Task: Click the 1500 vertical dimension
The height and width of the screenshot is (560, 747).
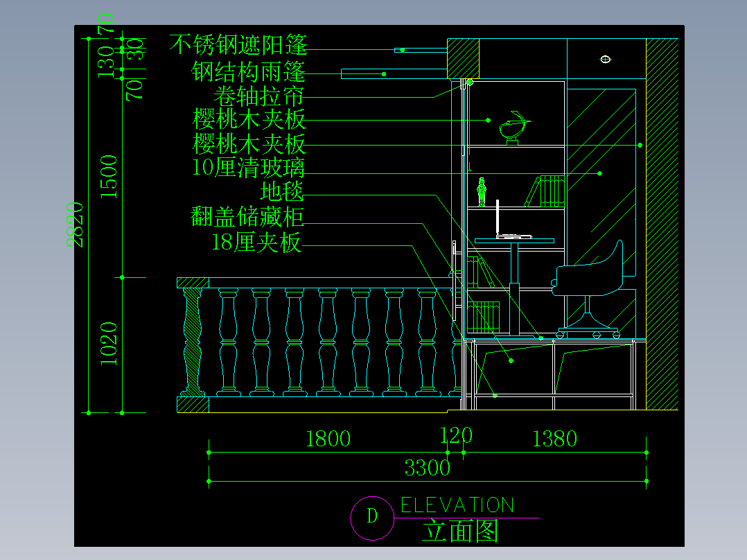Action: [109, 177]
